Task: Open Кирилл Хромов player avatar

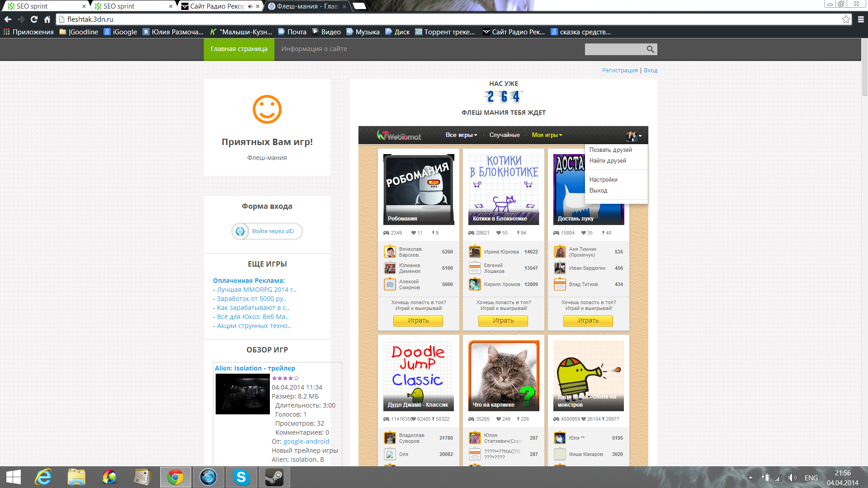Action: 475,284
